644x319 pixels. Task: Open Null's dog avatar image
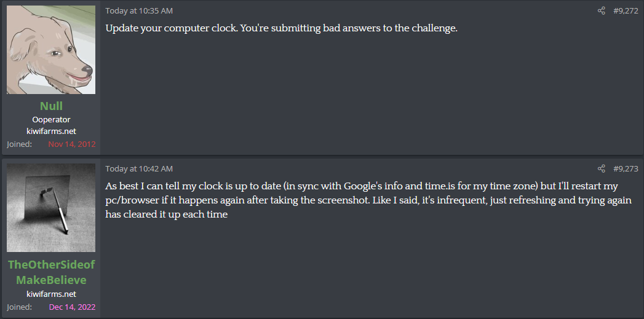[x=51, y=50]
